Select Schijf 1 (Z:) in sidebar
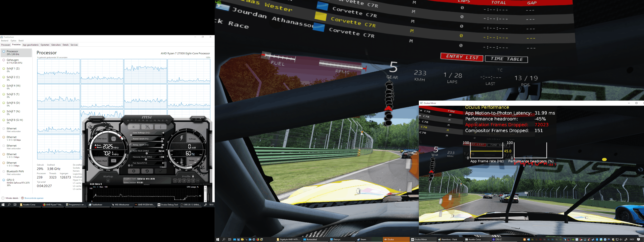 [x=16, y=70]
